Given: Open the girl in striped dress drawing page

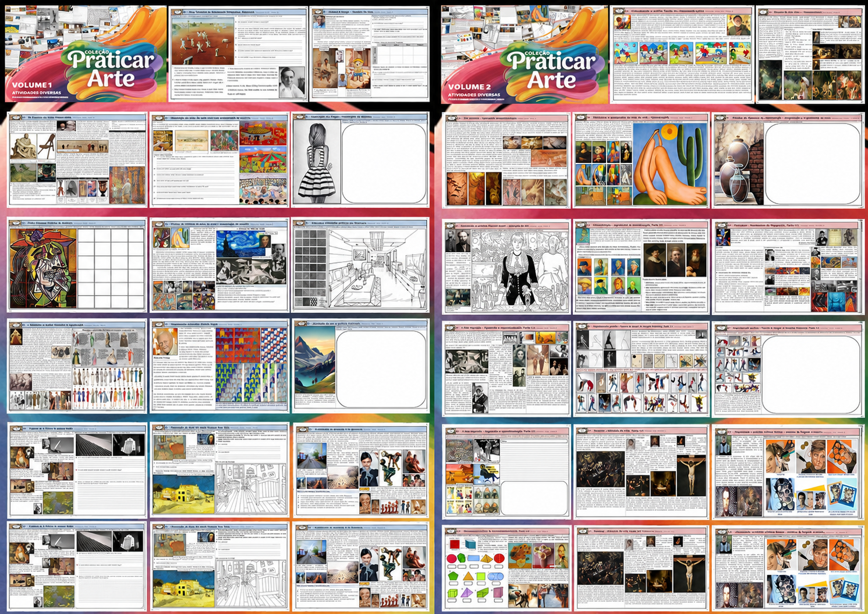Looking at the screenshot, I should pos(360,160).
